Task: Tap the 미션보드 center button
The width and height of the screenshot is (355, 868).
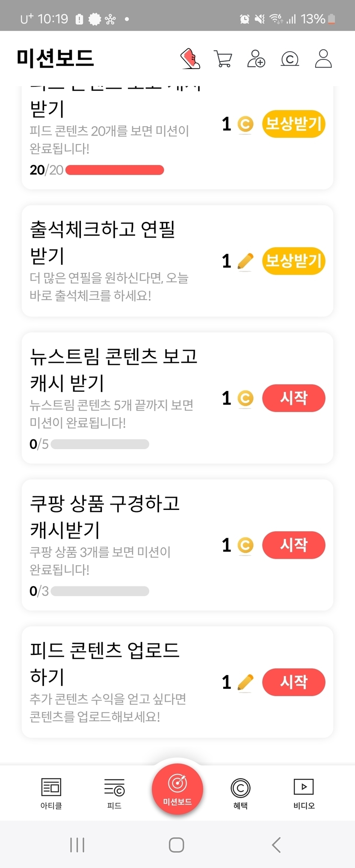Action: pos(177,788)
